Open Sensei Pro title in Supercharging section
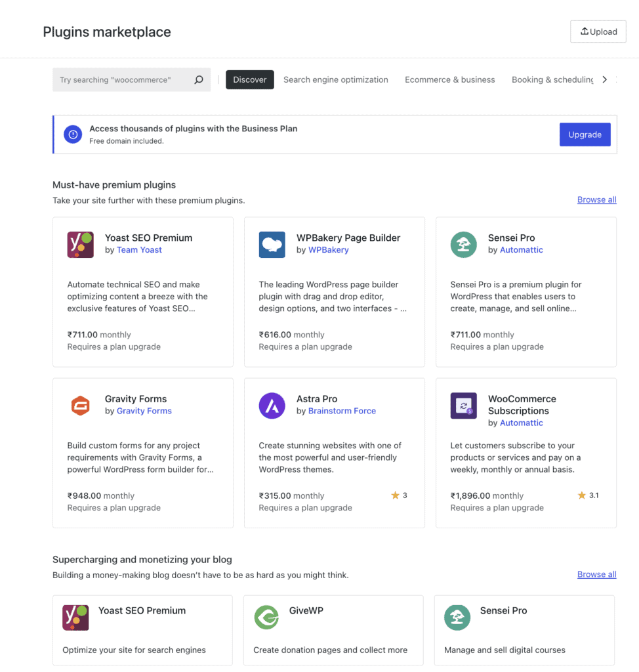This screenshot has width=639, height=672. pos(503,611)
